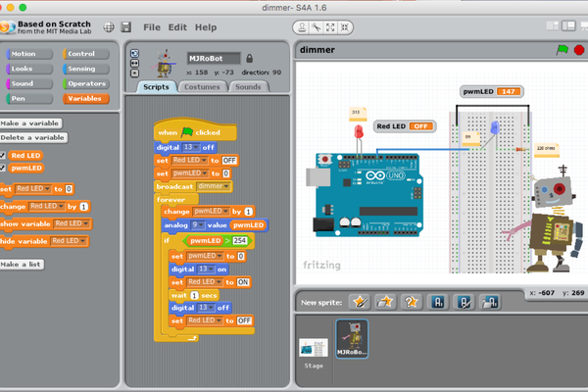Select the MJRoBot sprite thumbnail
Image resolution: width=588 pixels, height=392 pixels.
coord(352,339)
